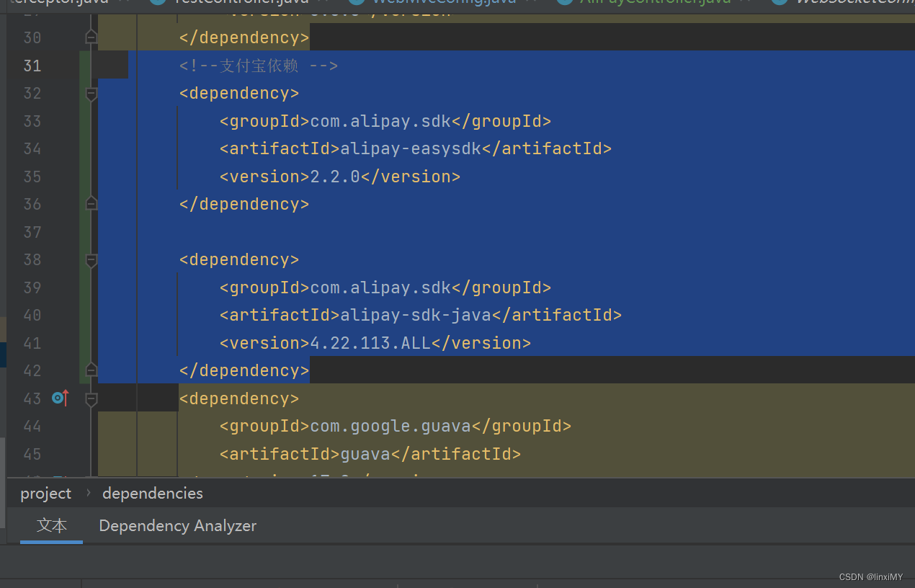The height and width of the screenshot is (588, 915).
Task: Click the WebSocket tab file icon
Action: click(779, 2)
